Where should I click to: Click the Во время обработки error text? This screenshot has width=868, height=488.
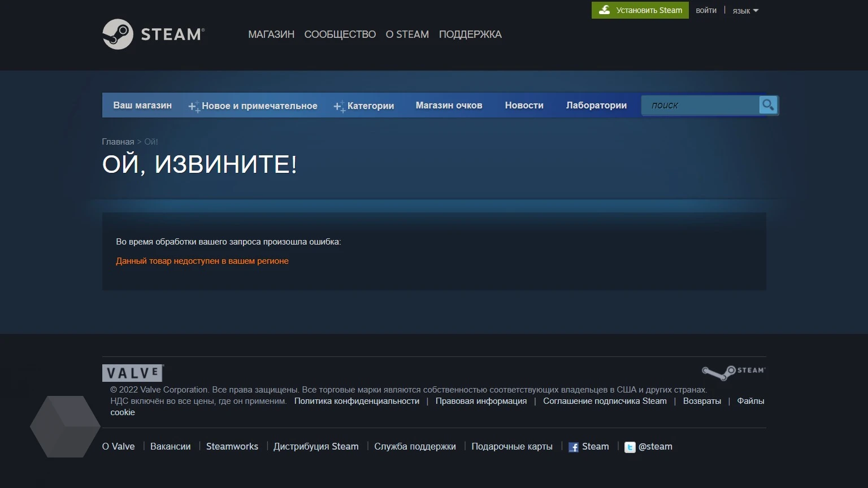click(228, 242)
